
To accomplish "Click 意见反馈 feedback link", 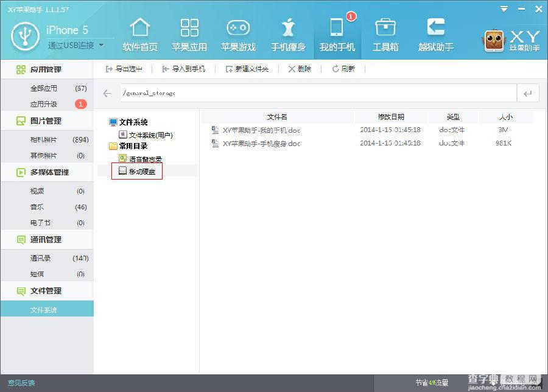I will pos(21,383).
